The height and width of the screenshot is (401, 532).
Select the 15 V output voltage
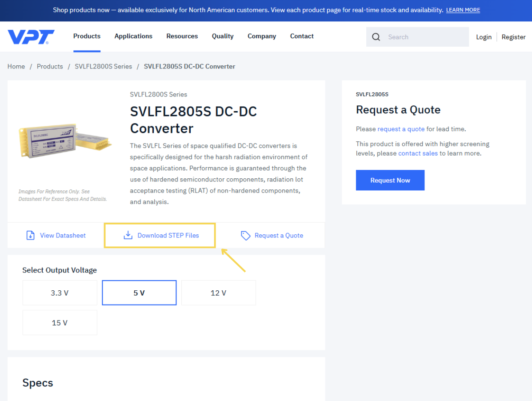pyautogui.click(x=60, y=323)
